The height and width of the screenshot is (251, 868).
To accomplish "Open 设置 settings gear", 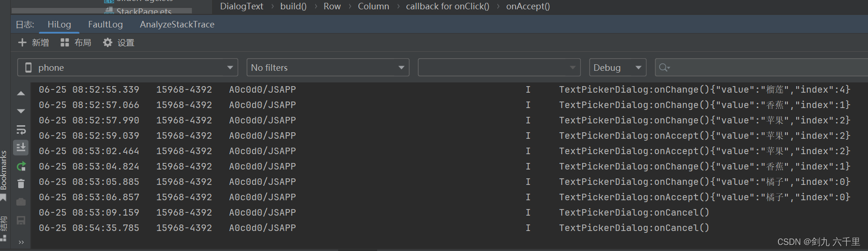I will tap(118, 43).
